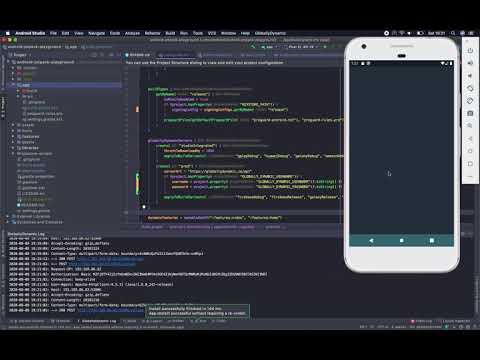Click the Install successfully finished notification
Image resolution: width=480 pixels, height=360 pixels.
pyautogui.click(x=197, y=311)
